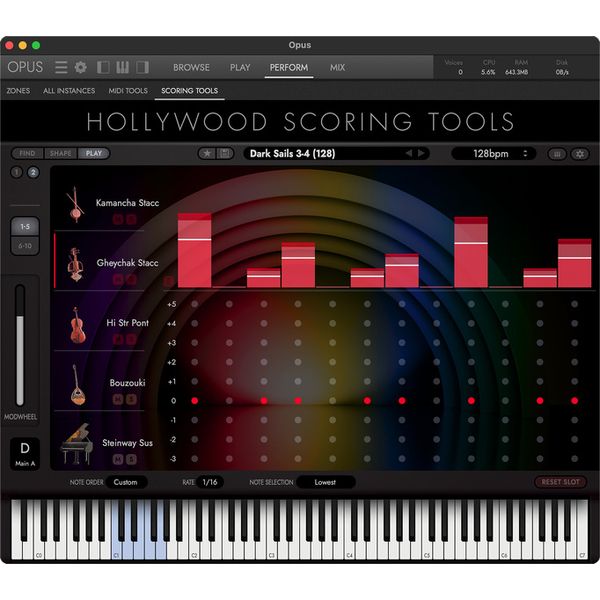Click the FIND mode button
Viewport: 600px width, 600px height.
coord(28,153)
